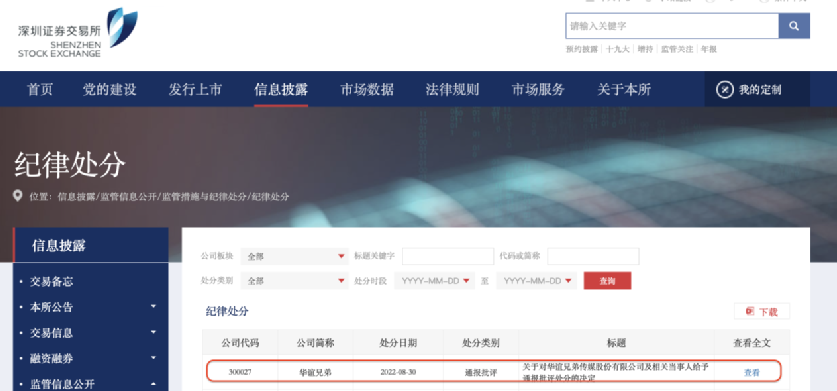Click the 公司简称 column header

click(315, 343)
